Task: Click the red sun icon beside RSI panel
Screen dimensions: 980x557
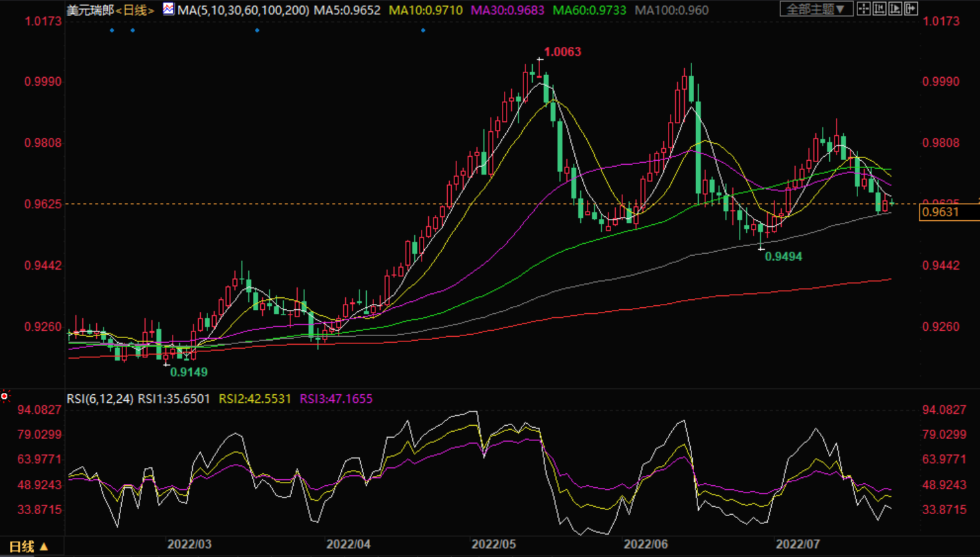Action: (5, 396)
